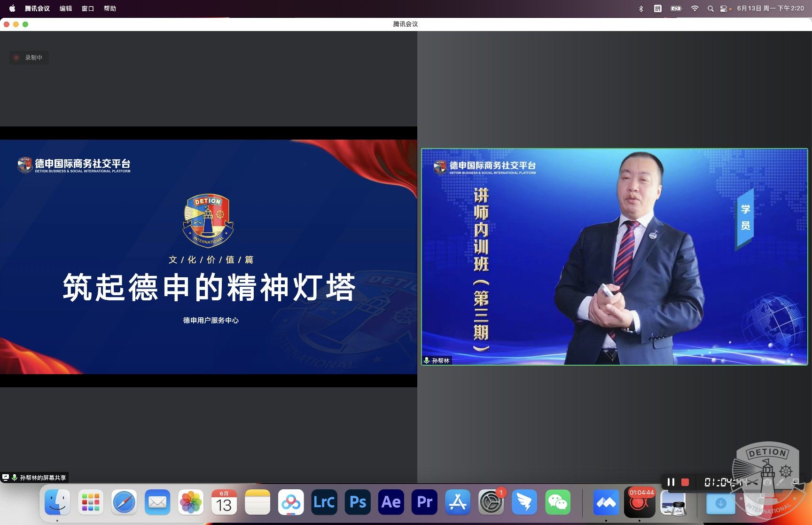
Task: Click the screen share icon in the bottom-left label
Action: tap(6, 477)
